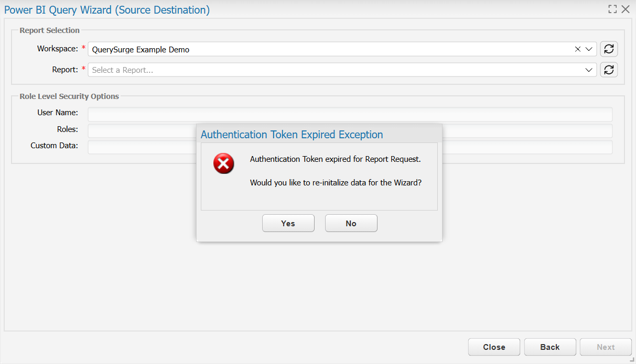636x364 pixels.
Task: Click the QuerySurge Example Demo workspace text
Action: point(141,50)
